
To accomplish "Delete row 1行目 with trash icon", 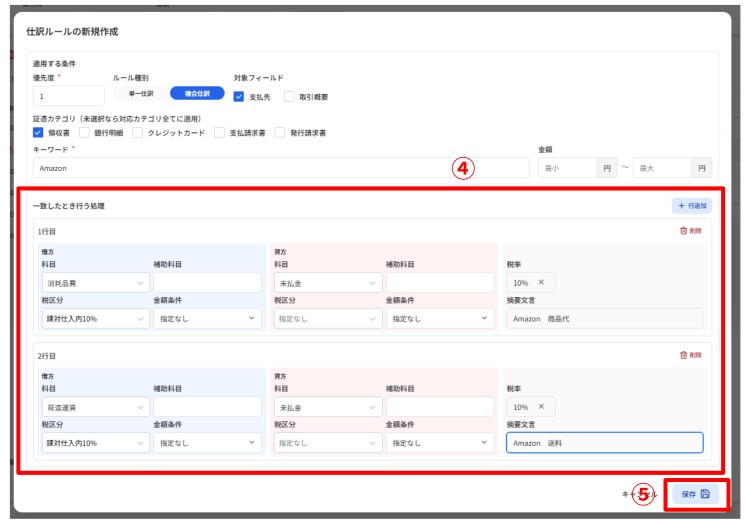I will pos(691,231).
